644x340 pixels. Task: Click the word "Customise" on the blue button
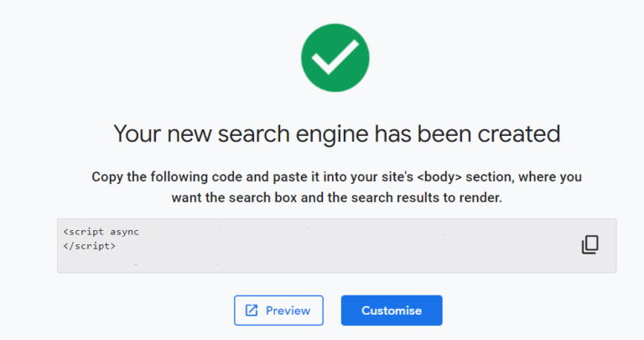tap(392, 311)
